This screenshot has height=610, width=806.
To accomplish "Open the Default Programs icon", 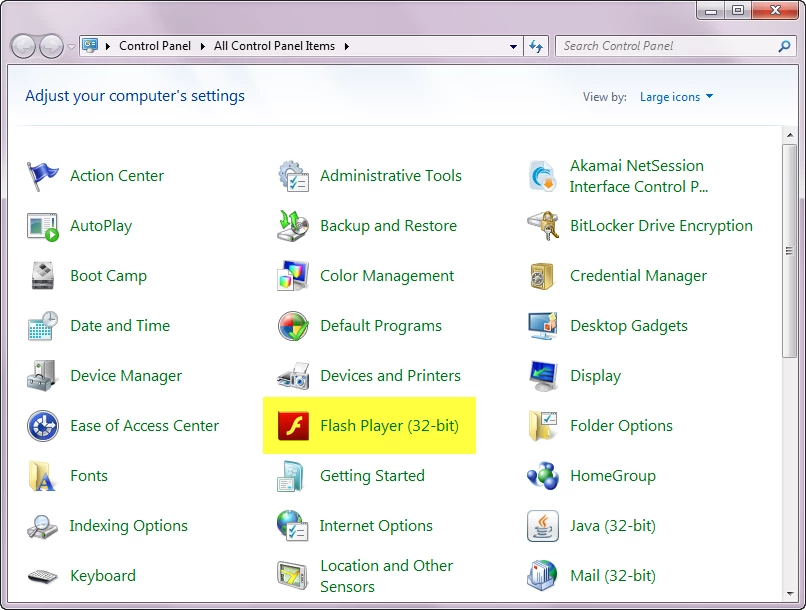I will (x=293, y=326).
